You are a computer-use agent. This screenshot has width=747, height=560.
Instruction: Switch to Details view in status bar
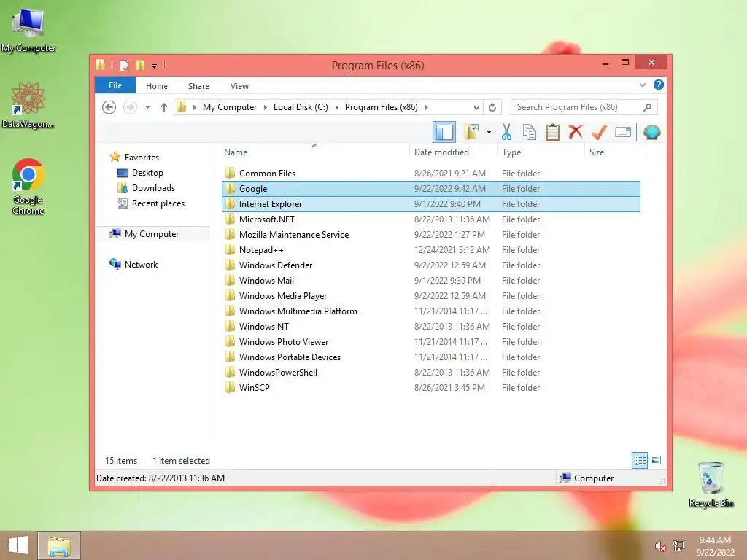(640, 461)
